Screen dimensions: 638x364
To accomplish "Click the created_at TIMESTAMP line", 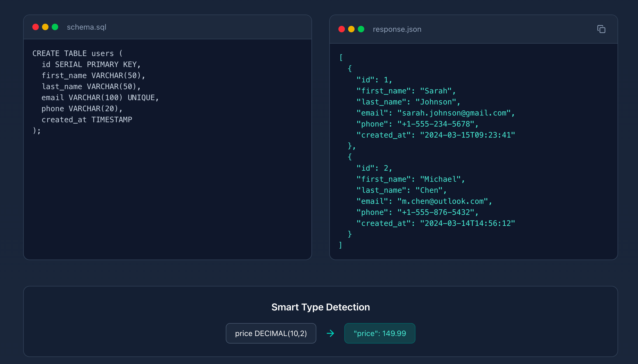I will 87,120.
